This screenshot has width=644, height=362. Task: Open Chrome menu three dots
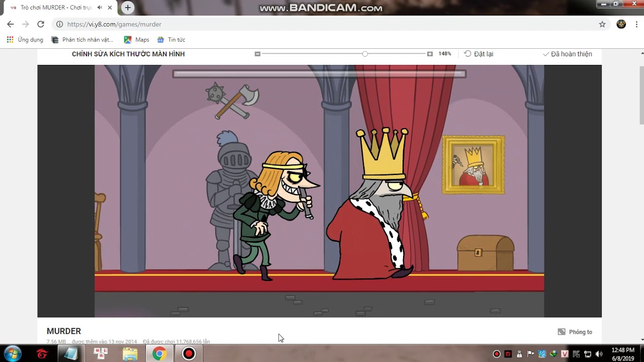(x=636, y=24)
